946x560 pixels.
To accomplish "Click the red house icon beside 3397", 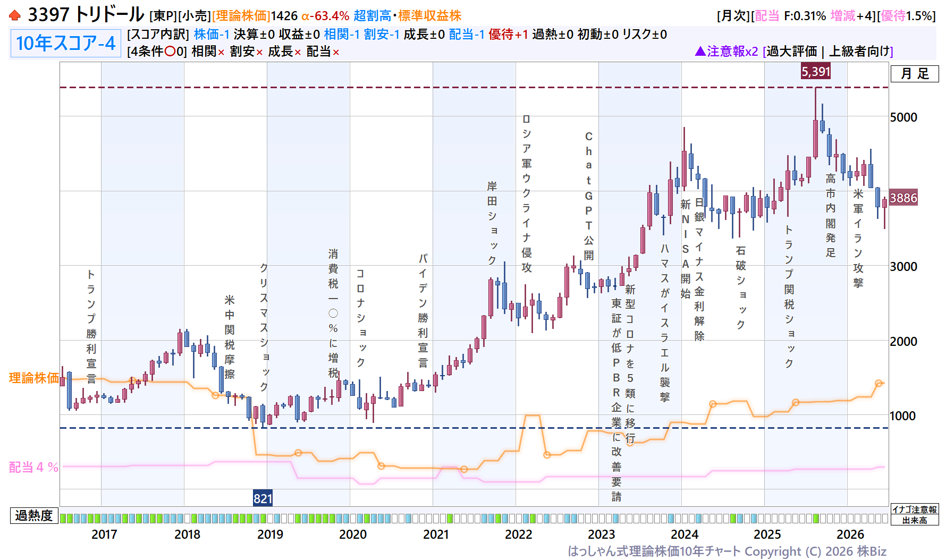I will (x=15, y=15).
